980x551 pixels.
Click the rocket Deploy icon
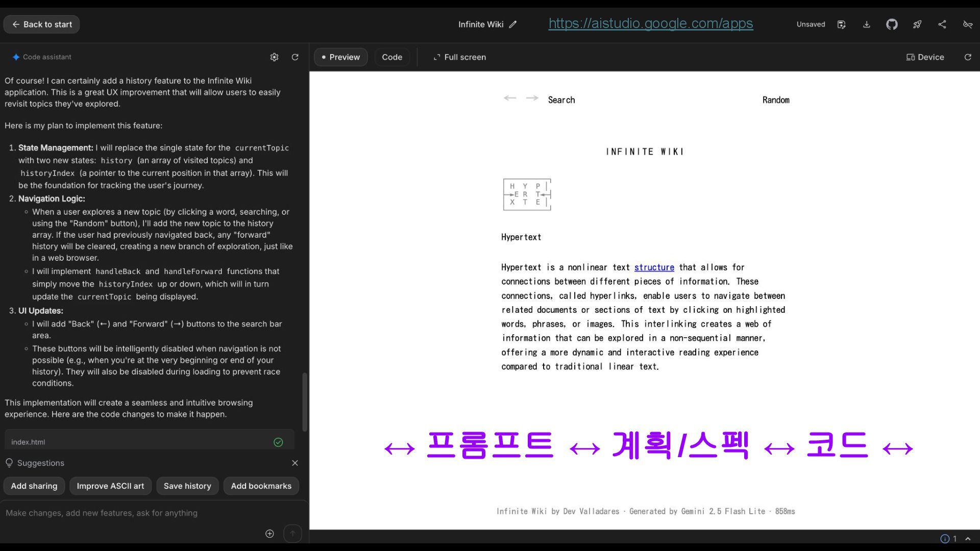pos(917,24)
